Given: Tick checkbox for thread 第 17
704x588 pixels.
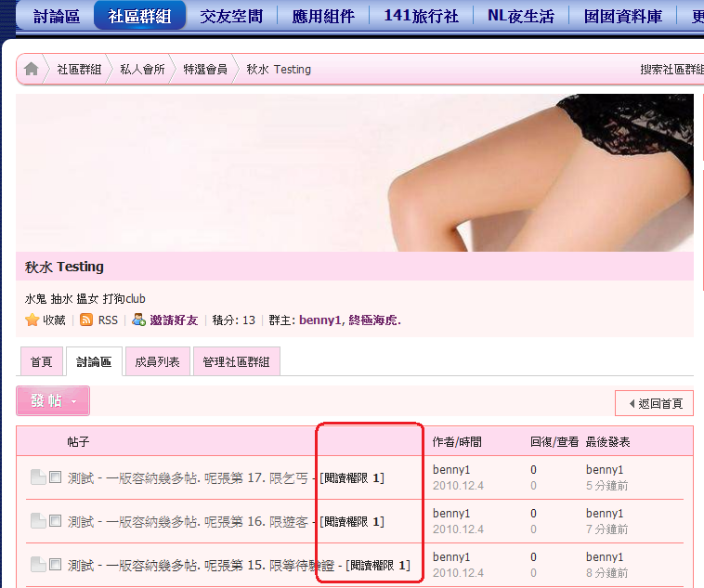Looking at the screenshot, I should 55,477.
